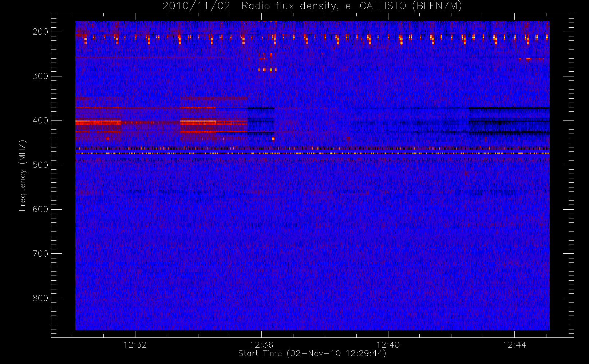
Task: Click the plot title mentioning e-CALLISTO (BLEN7M)
Action: pos(312,6)
